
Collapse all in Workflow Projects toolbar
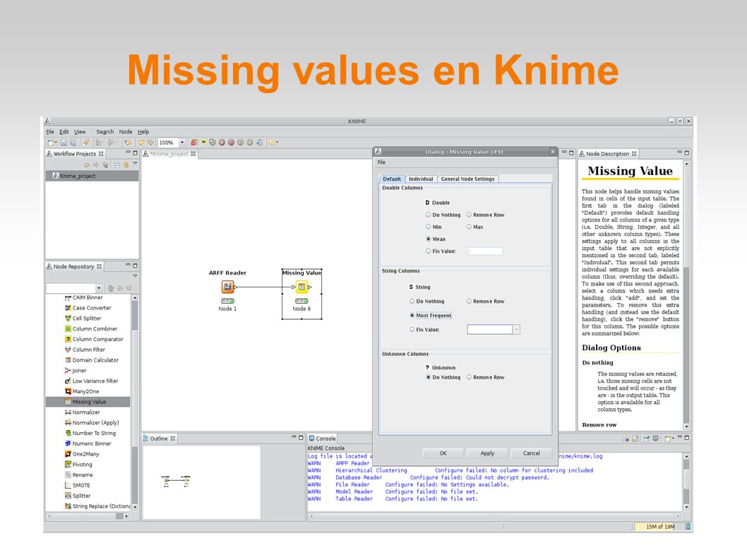[x=117, y=165]
